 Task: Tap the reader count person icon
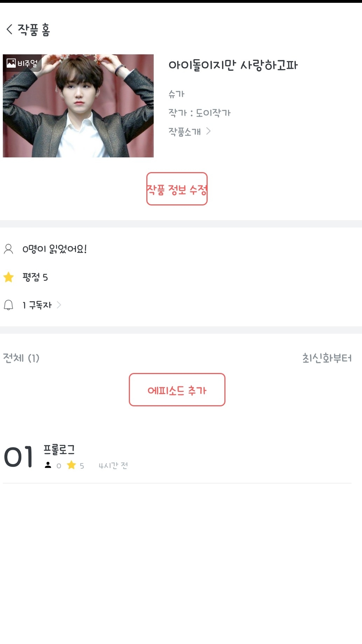point(8,249)
